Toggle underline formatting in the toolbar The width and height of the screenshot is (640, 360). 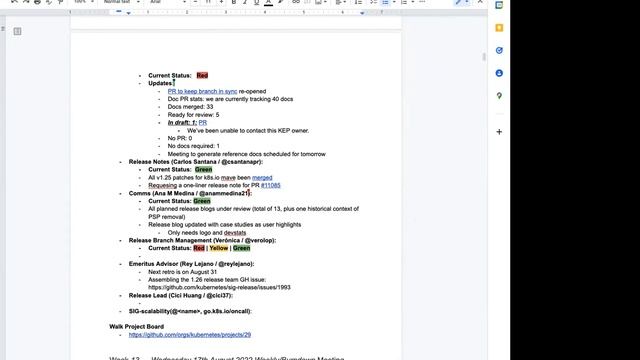pyautogui.click(x=256, y=2)
